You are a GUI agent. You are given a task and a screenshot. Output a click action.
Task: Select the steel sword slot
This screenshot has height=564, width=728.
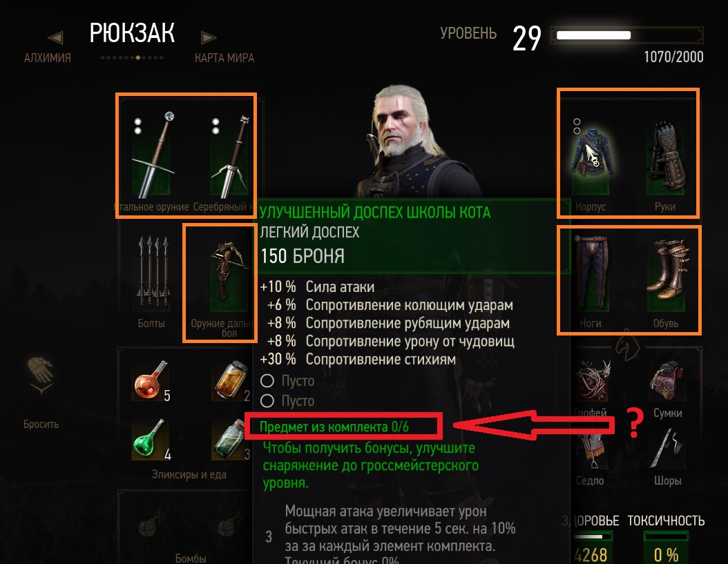[x=151, y=155]
